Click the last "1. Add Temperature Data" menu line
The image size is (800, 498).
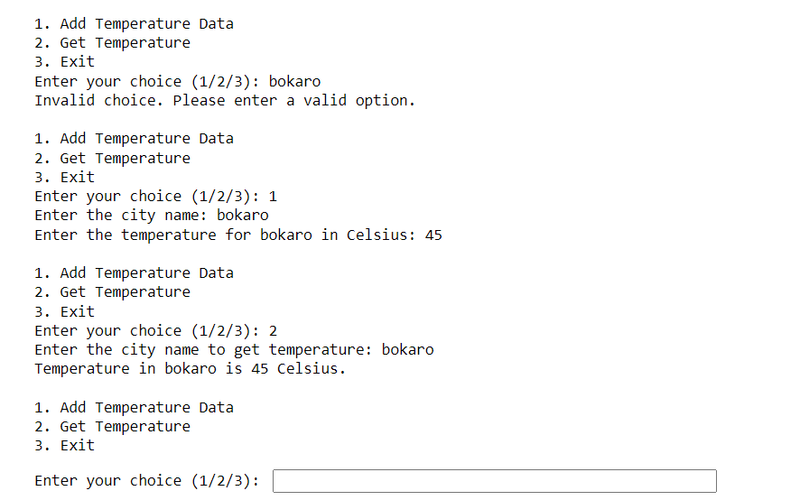[134, 408]
